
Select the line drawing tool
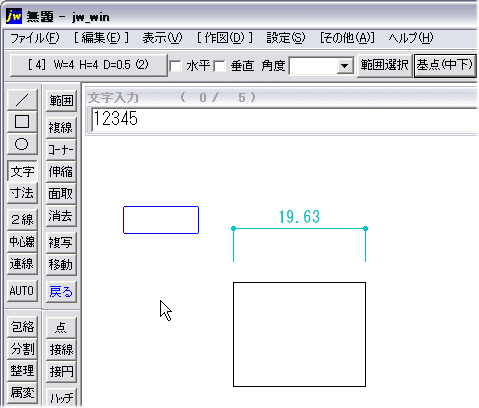coord(22,99)
